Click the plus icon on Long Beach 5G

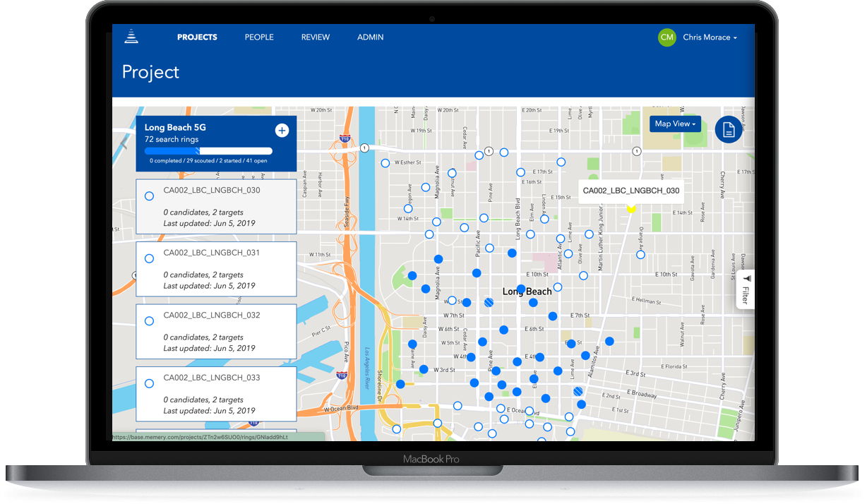pos(281,131)
